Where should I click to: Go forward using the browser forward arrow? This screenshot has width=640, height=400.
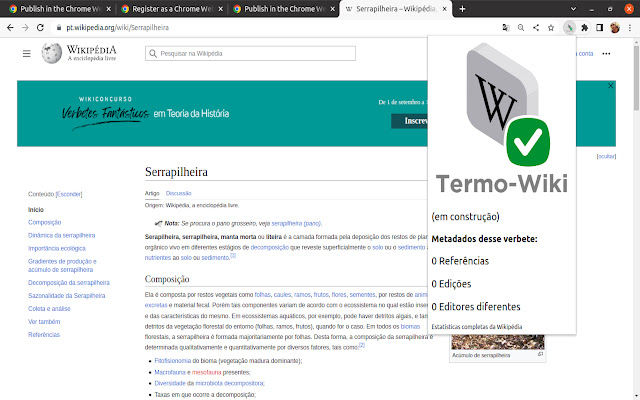point(25,28)
